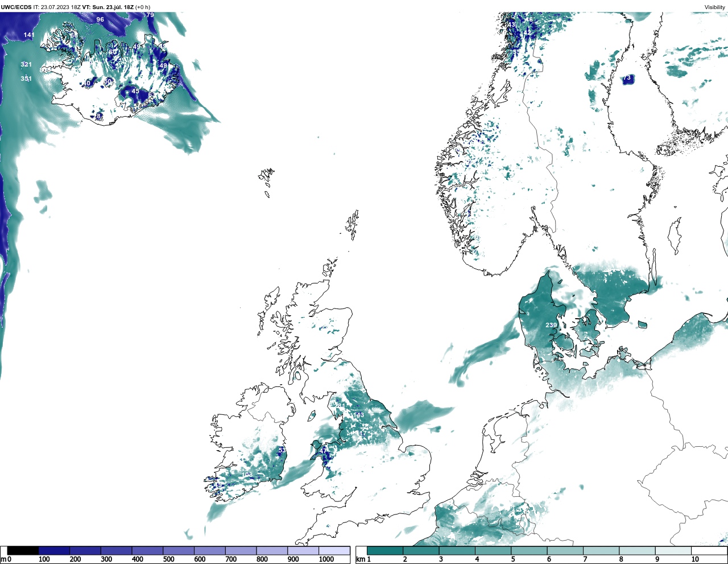Image resolution: width=728 pixels, height=564 pixels.
Task: Click the black 0–100 m legend swatch
Action: (23, 551)
